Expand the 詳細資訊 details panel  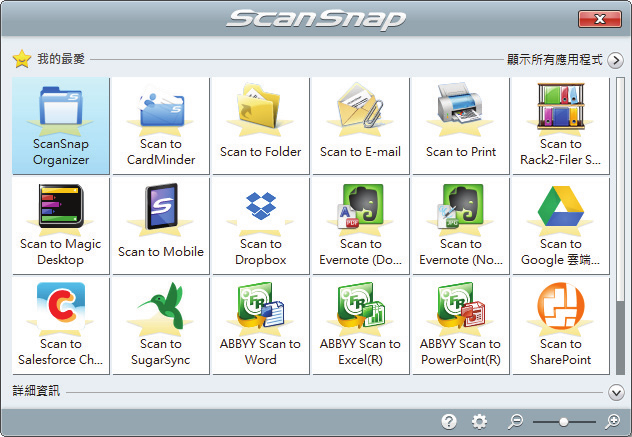coord(615,392)
